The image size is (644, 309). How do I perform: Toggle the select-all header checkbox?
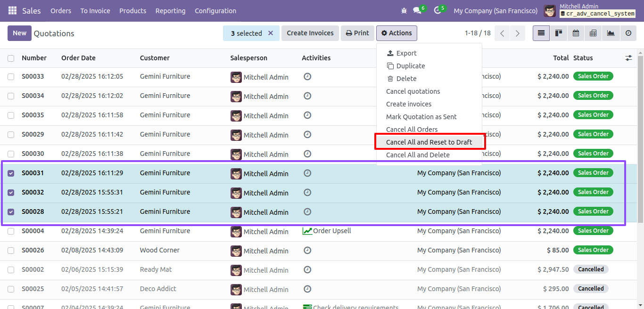(x=11, y=58)
